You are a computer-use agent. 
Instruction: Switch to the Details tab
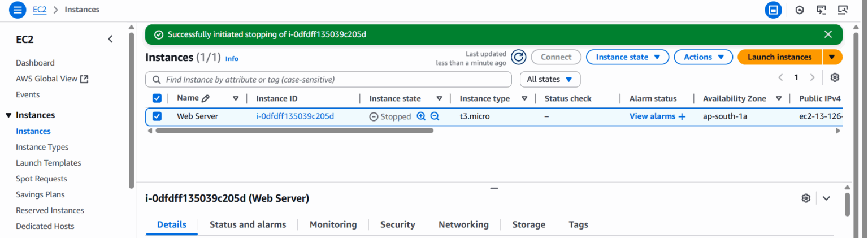pos(172,224)
